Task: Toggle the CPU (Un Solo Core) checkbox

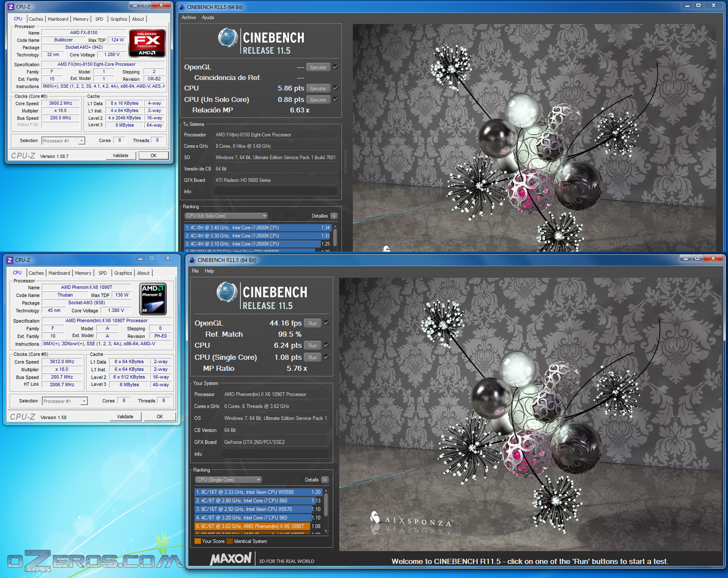Action: pos(335,99)
